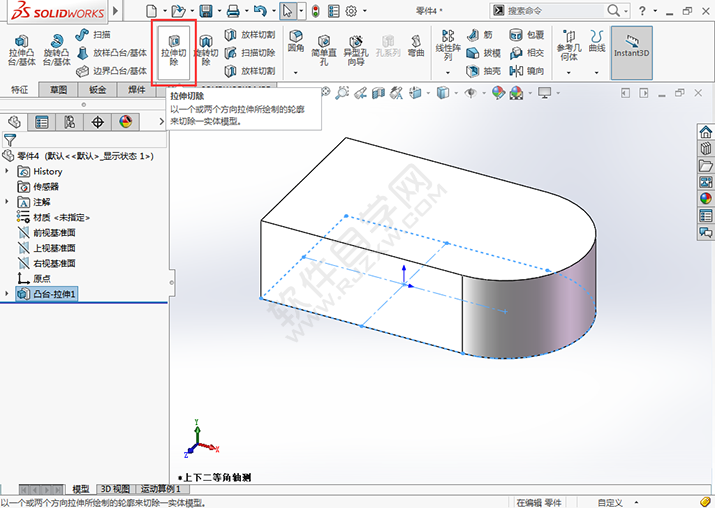Image resolution: width=715 pixels, height=508 pixels.
Task: Open the ConfigurationManager tab icon
Action: [69, 122]
